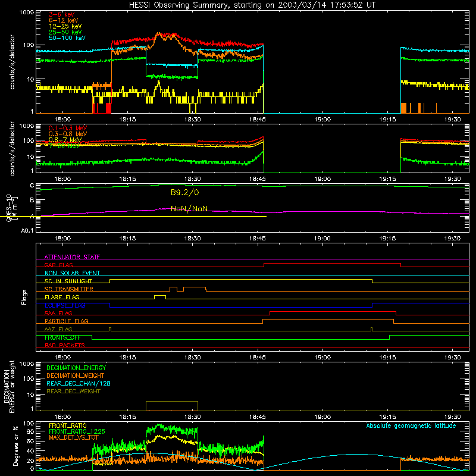Select the SAA_FLAG label
The image size is (476, 476).
click(x=58, y=313)
